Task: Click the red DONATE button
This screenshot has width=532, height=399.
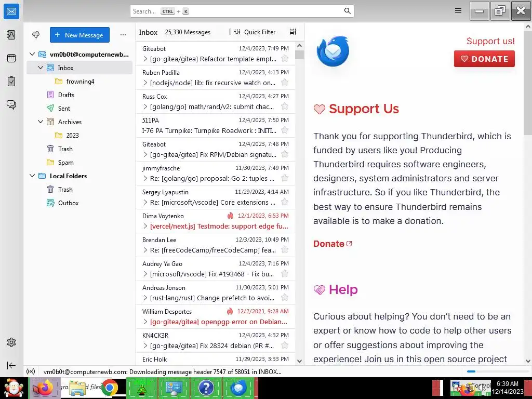Action: [484, 59]
